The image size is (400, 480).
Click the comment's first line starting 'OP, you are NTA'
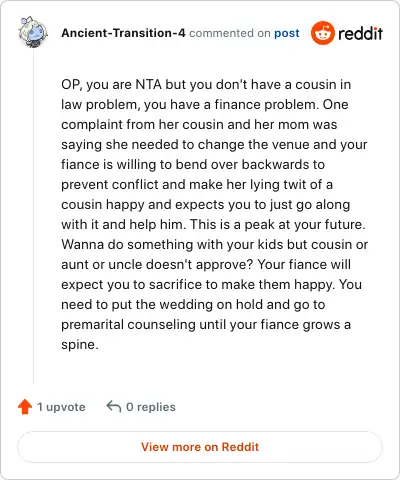pyautogui.click(x=206, y=85)
